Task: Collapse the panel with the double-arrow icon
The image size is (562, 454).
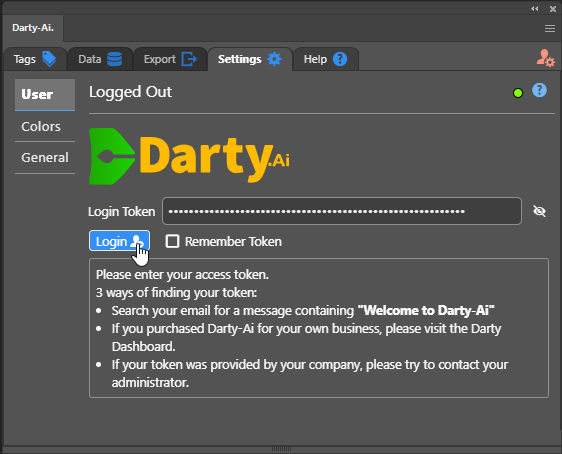Action: pyautogui.click(x=534, y=9)
